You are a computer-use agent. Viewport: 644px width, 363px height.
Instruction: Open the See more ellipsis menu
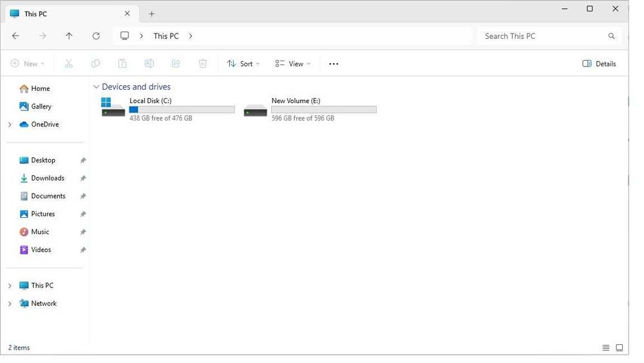tap(334, 64)
